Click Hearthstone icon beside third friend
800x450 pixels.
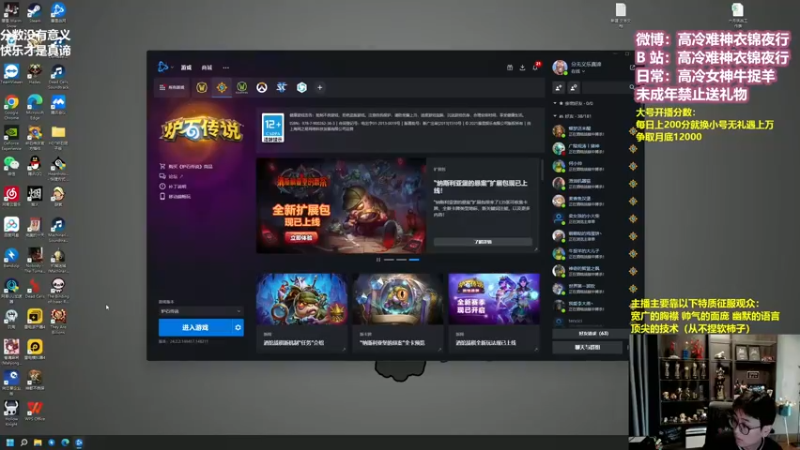tap(633, 166)
